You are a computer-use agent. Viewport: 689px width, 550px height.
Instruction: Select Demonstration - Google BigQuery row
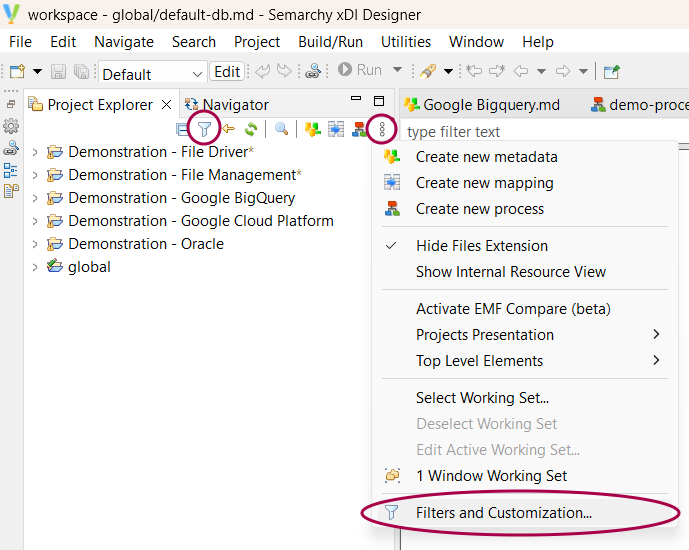[171, 198]
